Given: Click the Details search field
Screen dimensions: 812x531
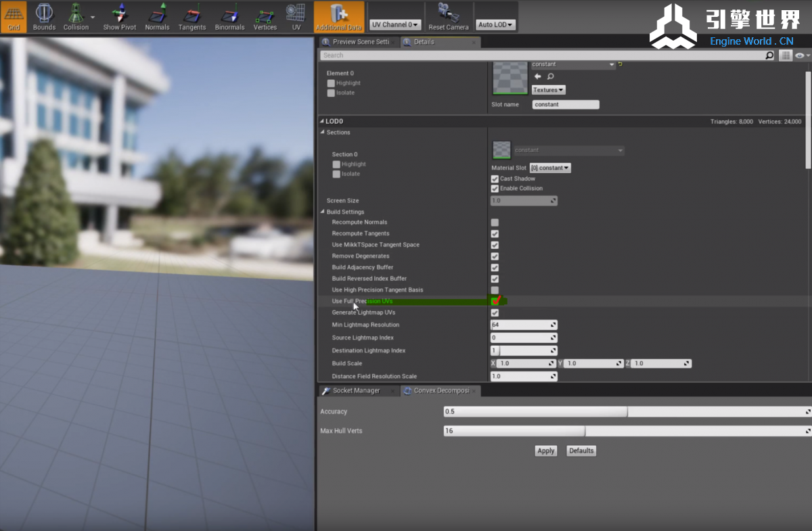Looking at the screenshot, I should coord(541,55).
